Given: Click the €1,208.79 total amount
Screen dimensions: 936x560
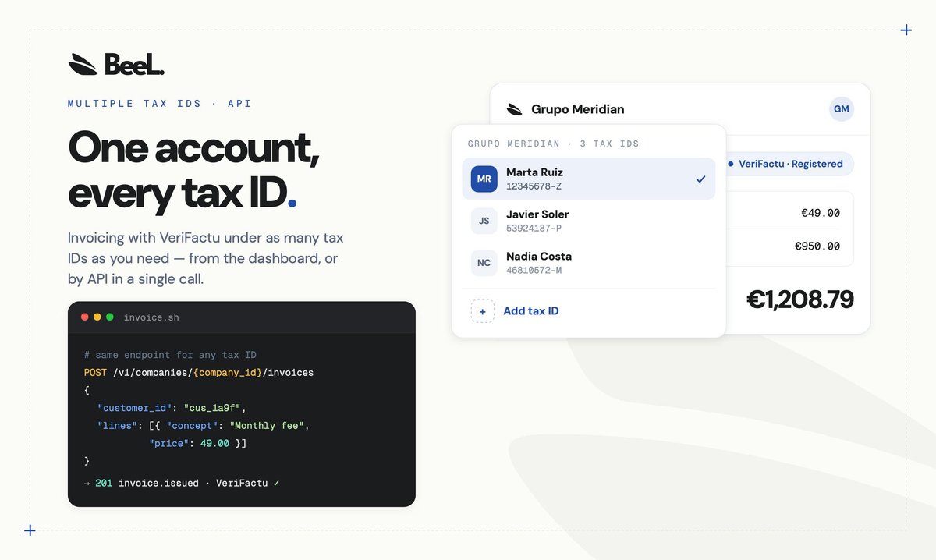Looking at the screenshot, I should tap(799, 299).
